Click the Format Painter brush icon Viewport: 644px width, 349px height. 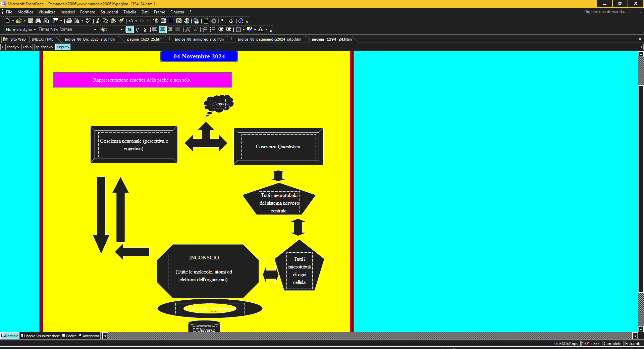point(121,21)
